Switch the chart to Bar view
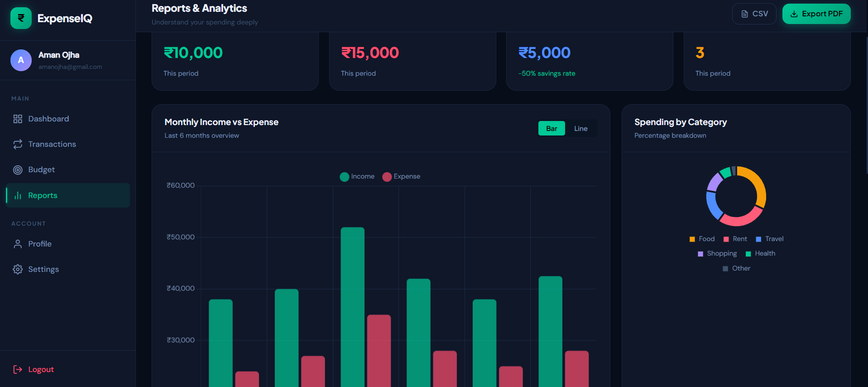This screenshot has height=387, width=868. (551, 129)
